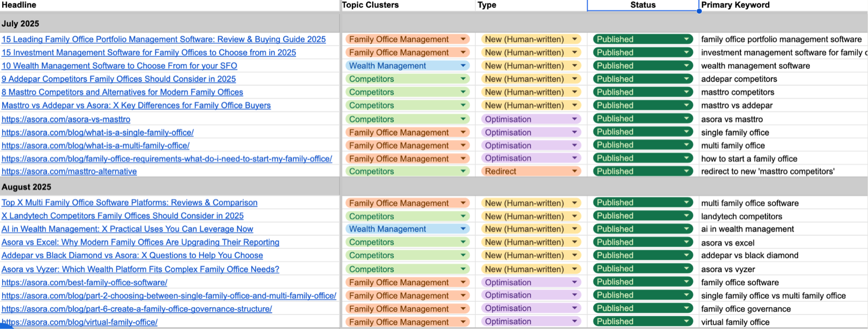Open asora.com/asora-vs-masttro URL link
This screenshot has height=329, width=868.
click(x=66, y=119)
